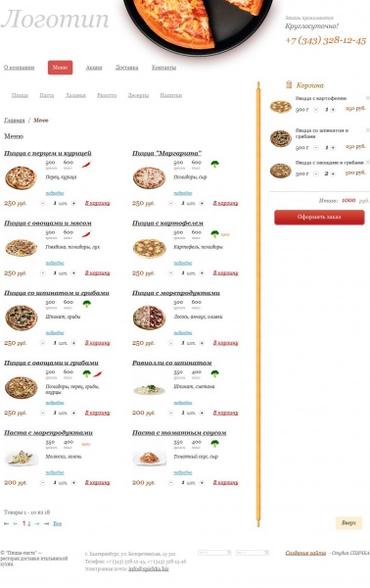Image resolution: width=370 pixels, height=588 pixels.
Task: Decrease quantity of Пицца с перцем и курицей
Action: [43, 203]
